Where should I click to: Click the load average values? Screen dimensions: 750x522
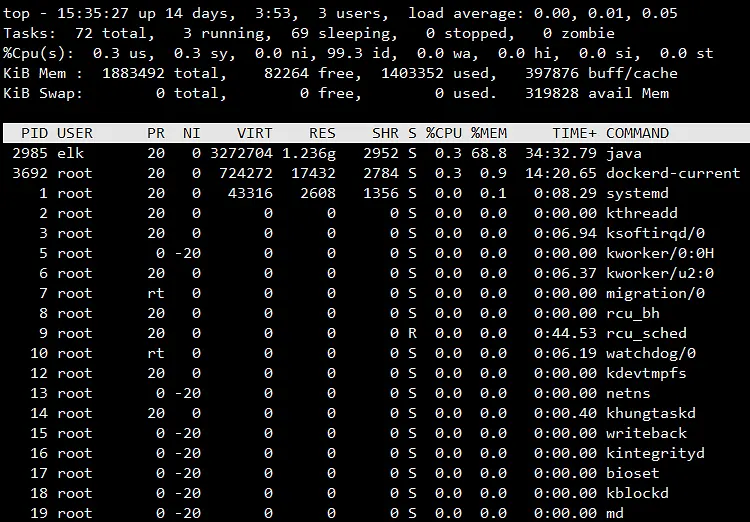606,13
